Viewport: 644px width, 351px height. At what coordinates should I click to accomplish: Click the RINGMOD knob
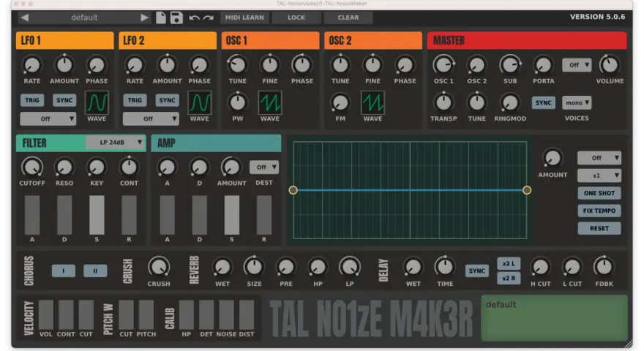tap(510, 102)
